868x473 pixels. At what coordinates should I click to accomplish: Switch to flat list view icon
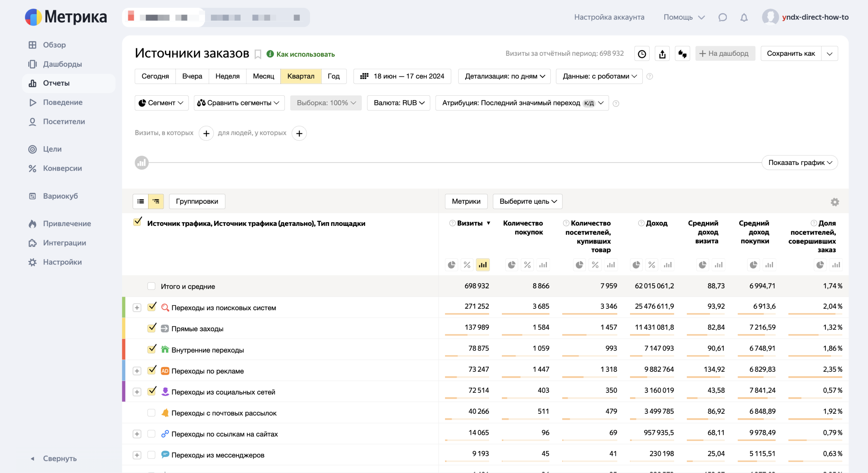click(x=141, y=201)
